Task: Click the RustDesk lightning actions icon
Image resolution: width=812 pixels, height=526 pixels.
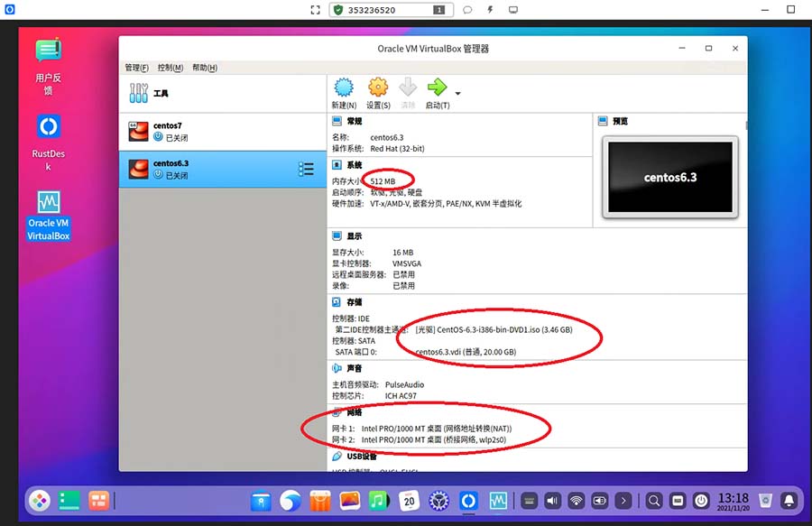Action: (x=490, y=10)
